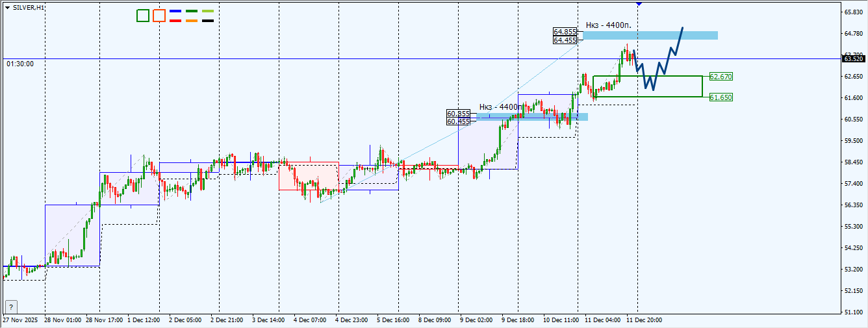Click the 60.455 level price tag
This screenshot has height=328, width=868.
click(x=459, y=121)
